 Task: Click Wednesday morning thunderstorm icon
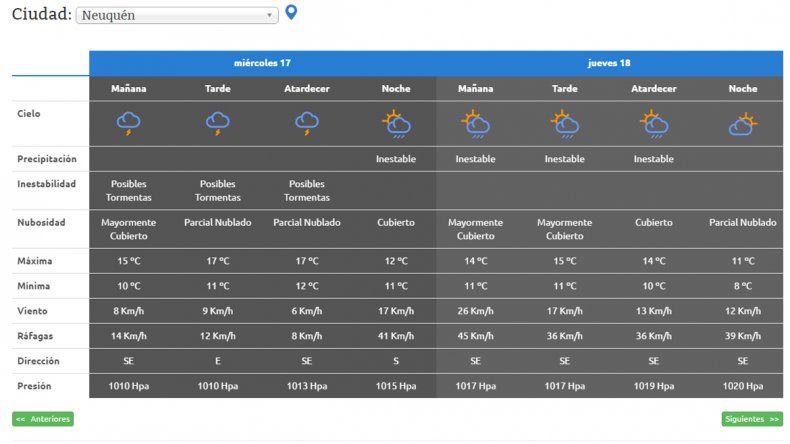pyautogui.click(x=128, y=123)
